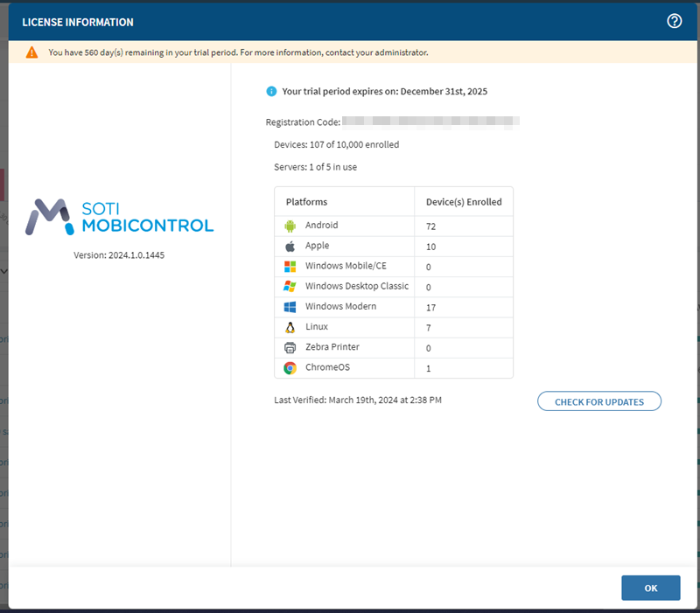Select the blurred Registration Code field
Screen dimensions: 700x613
430,122
